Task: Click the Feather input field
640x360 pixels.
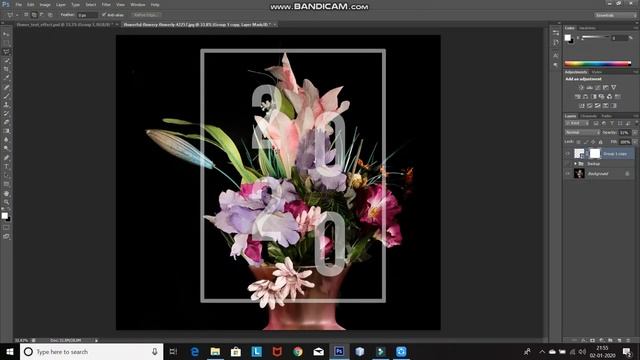Action: pyautogui.click(x=87, y=15)
